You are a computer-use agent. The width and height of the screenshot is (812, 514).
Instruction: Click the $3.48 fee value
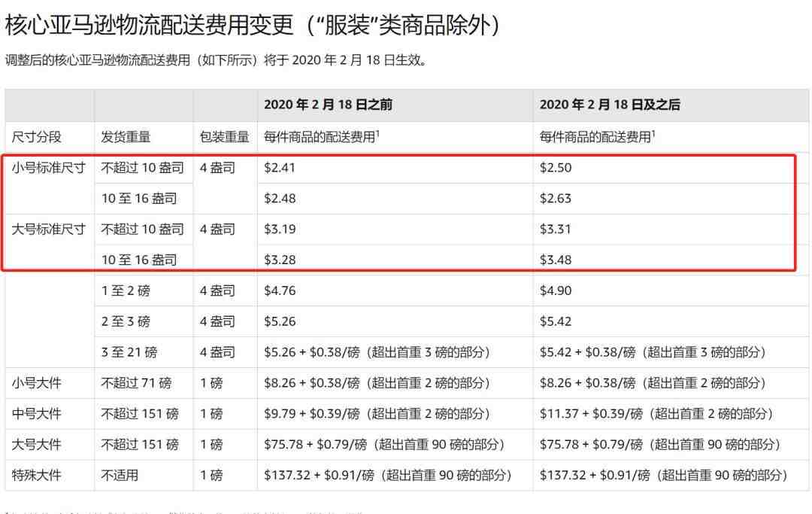[556, 260]
